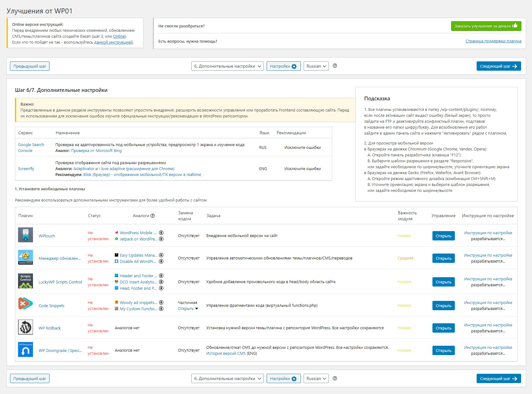Click the help icon beside top Russian dropdown
532x394 pixels.
coord(335,66)
